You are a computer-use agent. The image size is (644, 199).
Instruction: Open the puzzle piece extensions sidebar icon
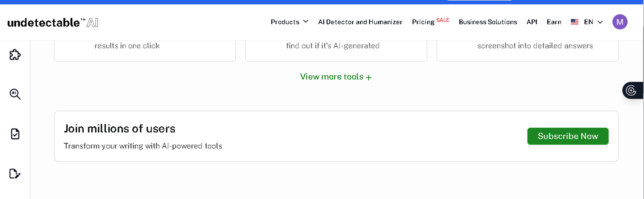tap(15, 55)
